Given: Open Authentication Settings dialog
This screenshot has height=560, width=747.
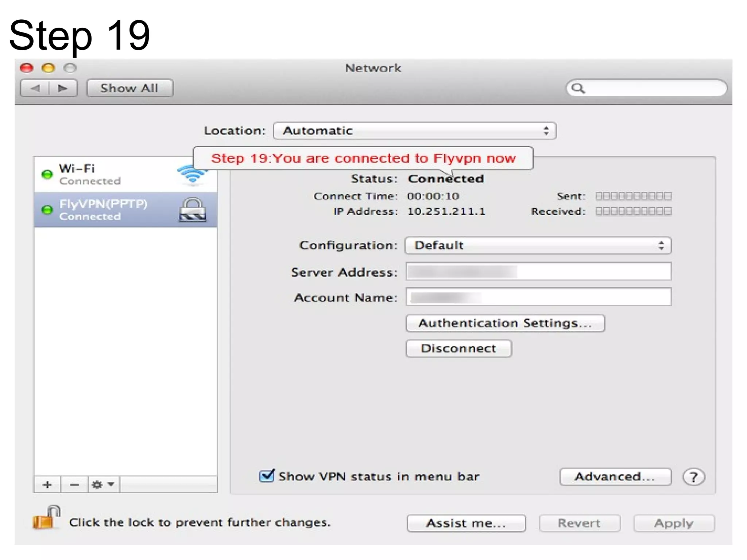Looking at the screenshot, I should [505, 323].
